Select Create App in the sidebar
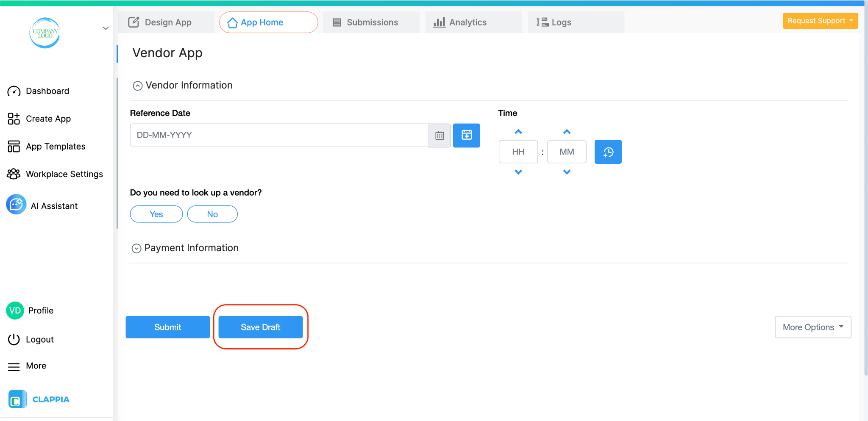This screenshot has width=868, height=421. click(48, 119)
